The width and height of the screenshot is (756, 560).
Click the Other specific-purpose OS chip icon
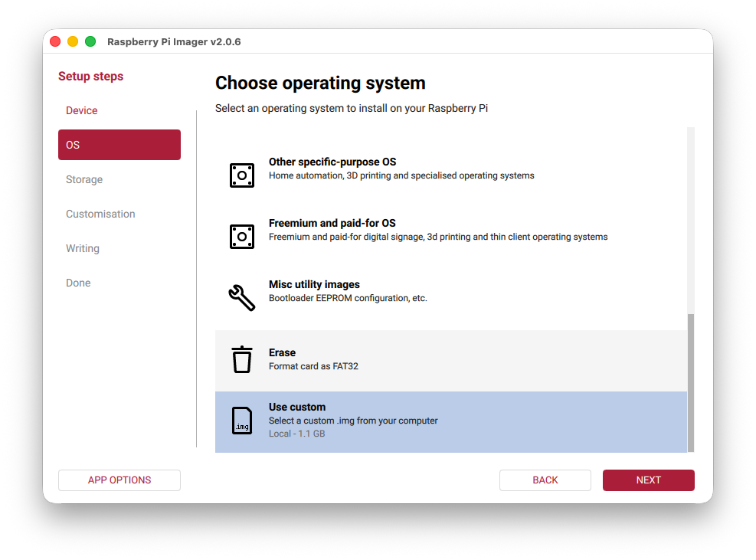click(242, 175)
